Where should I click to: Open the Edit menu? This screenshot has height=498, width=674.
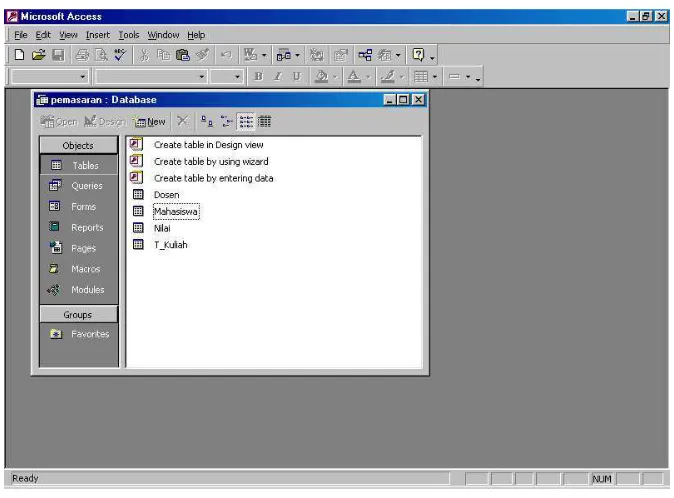tap(43, 35)
